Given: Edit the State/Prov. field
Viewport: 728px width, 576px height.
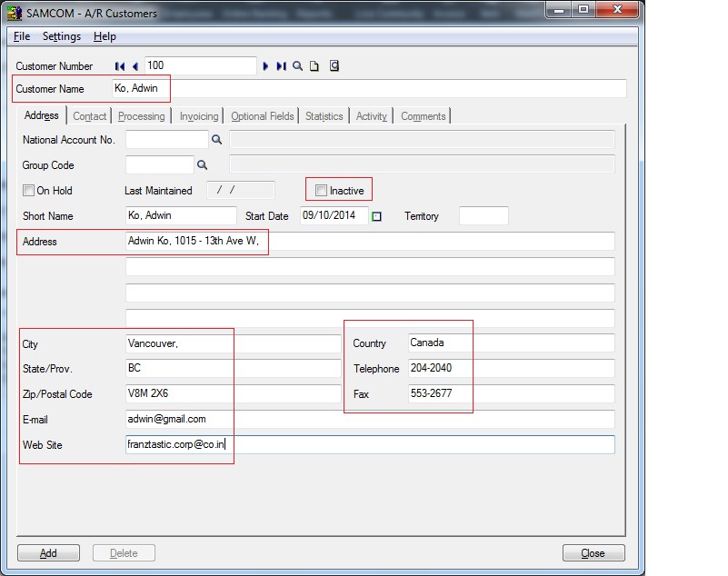Looking at the screenshot, I should [x=234, y=368].
